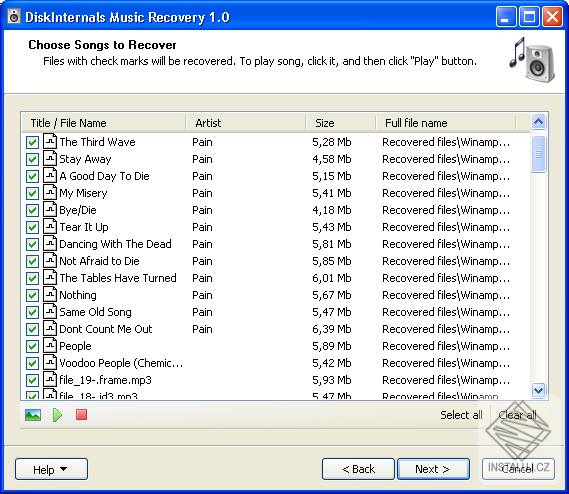Toggle the My Misery checkbox
569x494 pixels.
coord(32,193)
